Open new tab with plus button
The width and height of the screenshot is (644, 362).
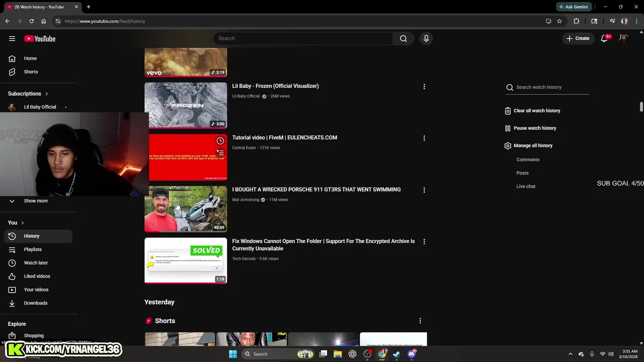coord(89,7)
